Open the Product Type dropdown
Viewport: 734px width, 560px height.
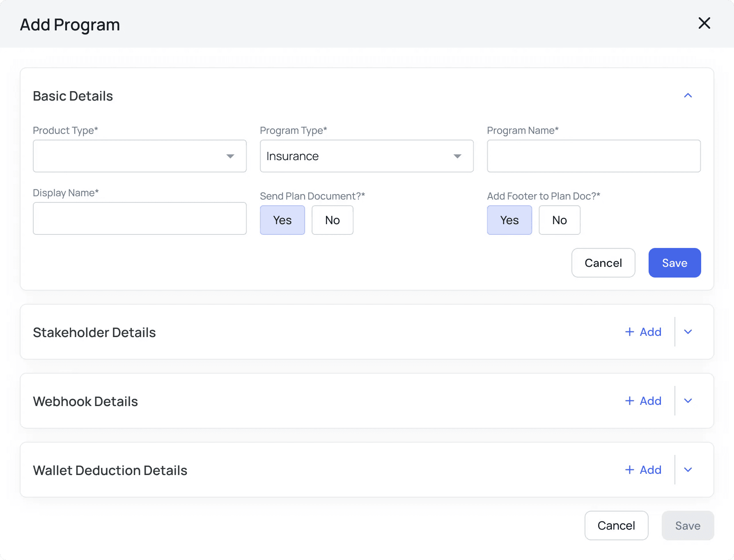coord(140,156)
